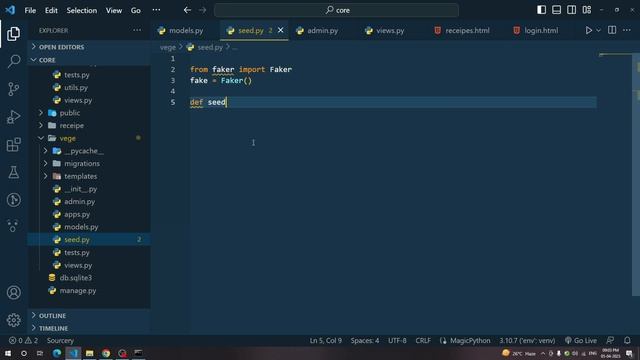640x360 pixels.
Task: Toggle the Secondary Side Bar visibility
Action: click(x=571, y=10)
